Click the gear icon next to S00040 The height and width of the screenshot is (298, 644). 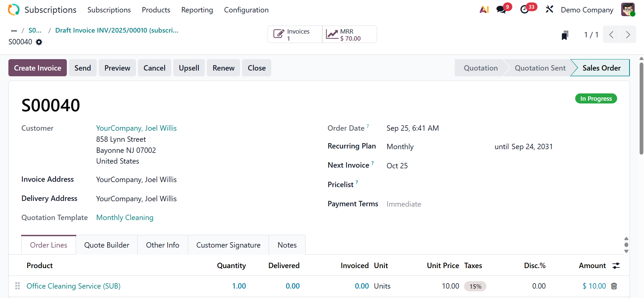point(39,42)
